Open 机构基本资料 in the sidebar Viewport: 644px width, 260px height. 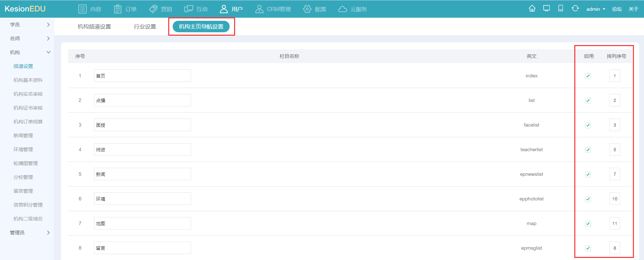28,80
